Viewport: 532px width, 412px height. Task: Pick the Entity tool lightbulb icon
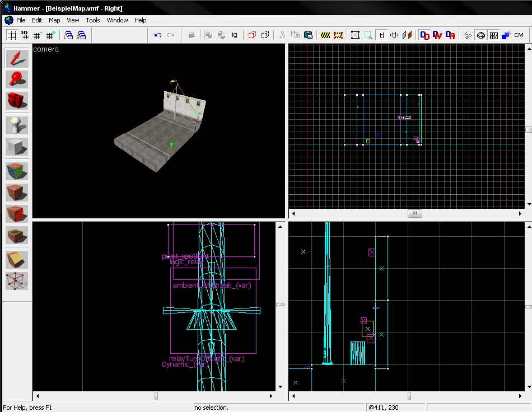click(x=17, y=125)
